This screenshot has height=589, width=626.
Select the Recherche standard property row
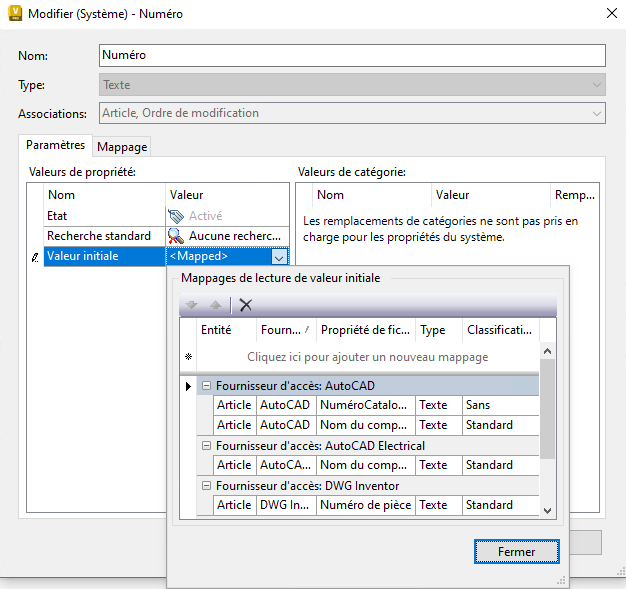pyautogui.click(x=166, y=236)
